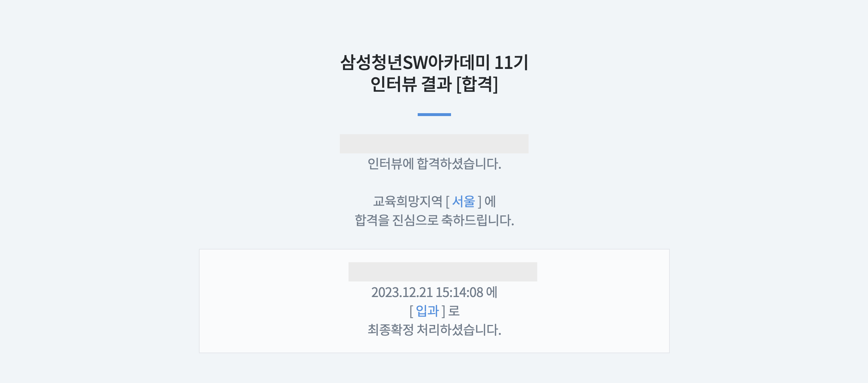Viewport: 868px width, 383px height.
Task: Click the blue divider bar under the heading
Action: [x=434, y=115]
